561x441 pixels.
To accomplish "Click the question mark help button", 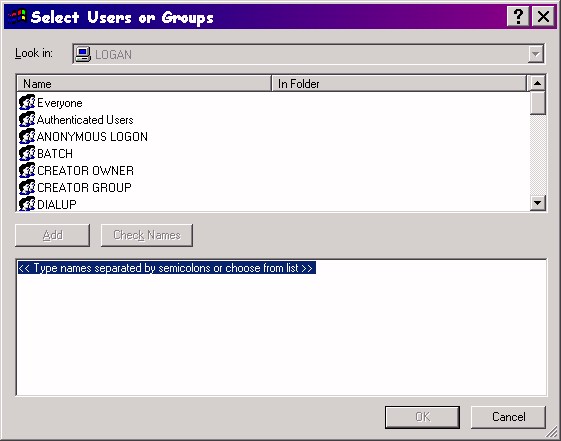I will 518,16.
